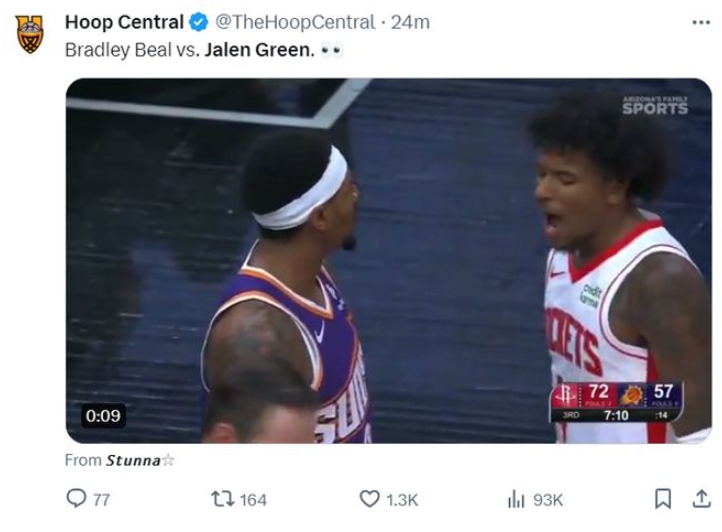
Task: Click the 164 reposts count
Action: click(x=253, y=499)
